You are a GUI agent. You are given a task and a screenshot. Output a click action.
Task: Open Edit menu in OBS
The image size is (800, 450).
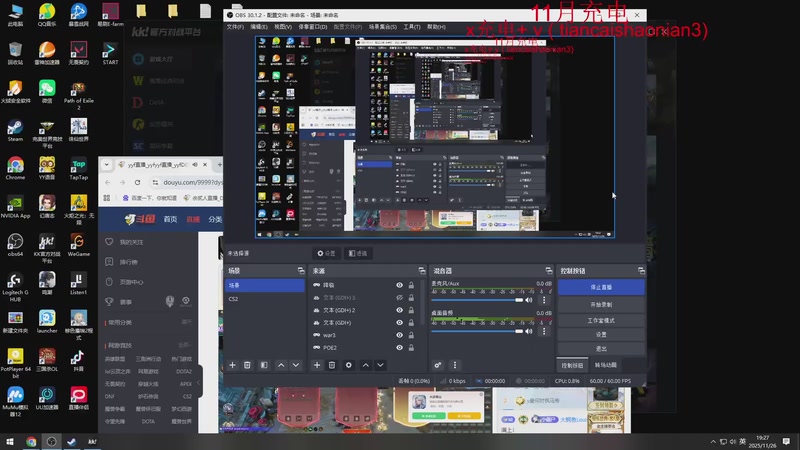(x=259, y=27)
